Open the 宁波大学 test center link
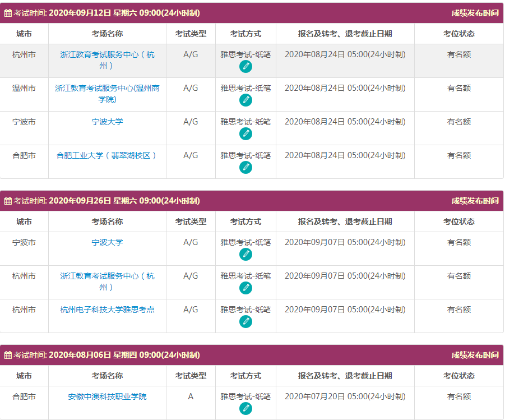The image size is (505, 420). pos(106,122)
